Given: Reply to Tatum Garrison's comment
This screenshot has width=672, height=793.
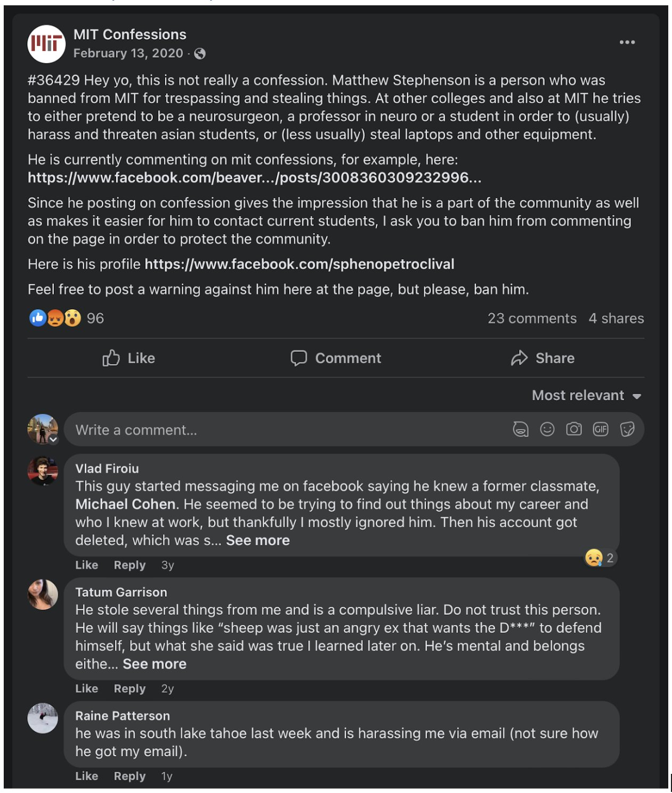Looking at the screenshot, I should click(129, 689).
